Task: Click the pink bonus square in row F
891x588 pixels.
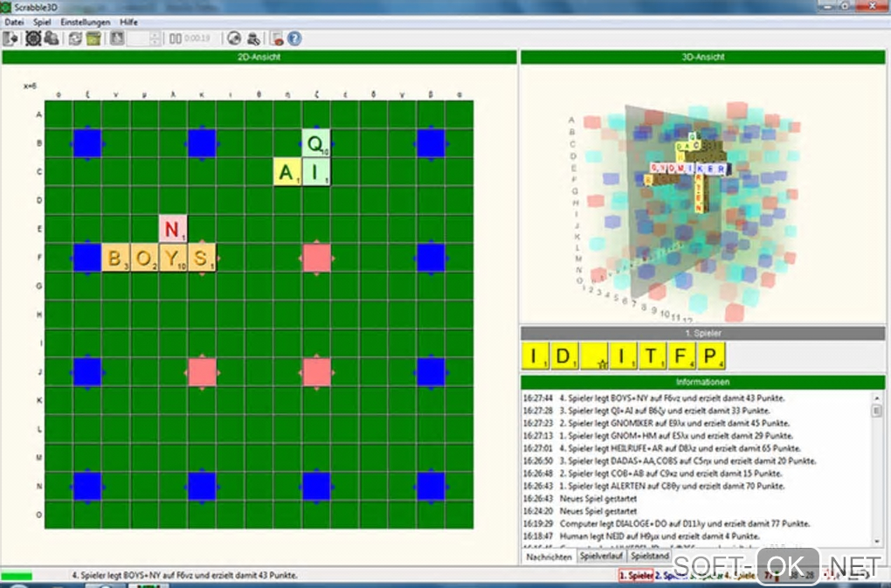Action: click(316, 258)
